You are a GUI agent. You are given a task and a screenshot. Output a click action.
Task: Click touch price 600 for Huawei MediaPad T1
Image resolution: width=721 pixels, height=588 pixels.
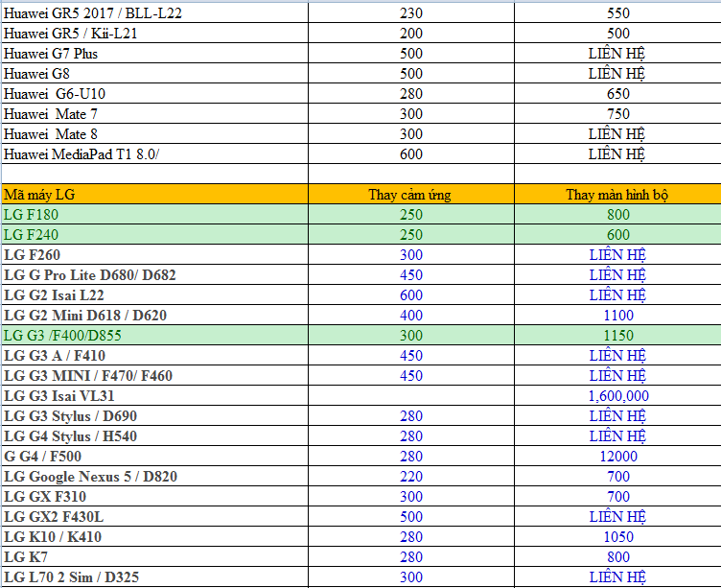411,154
